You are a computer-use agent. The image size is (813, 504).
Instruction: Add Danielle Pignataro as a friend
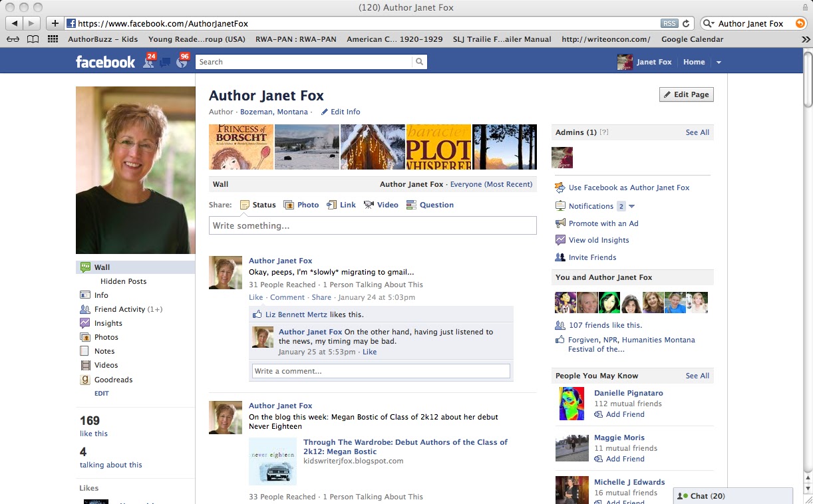619,414
